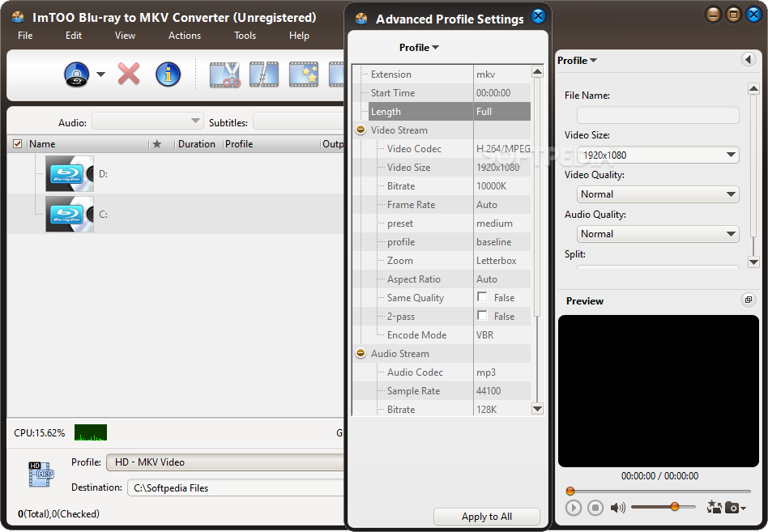This screenshot has height=532, width=768.
Task: Click the Encode Mode VBR value
Action: click(502, 334)
